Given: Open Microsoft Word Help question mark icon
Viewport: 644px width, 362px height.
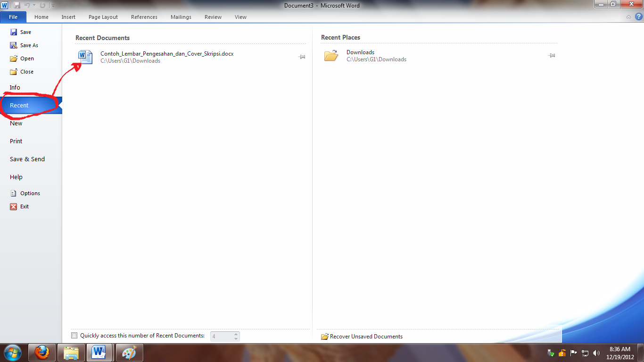Looking at the screenshot, I should click(x=639, y=16).
